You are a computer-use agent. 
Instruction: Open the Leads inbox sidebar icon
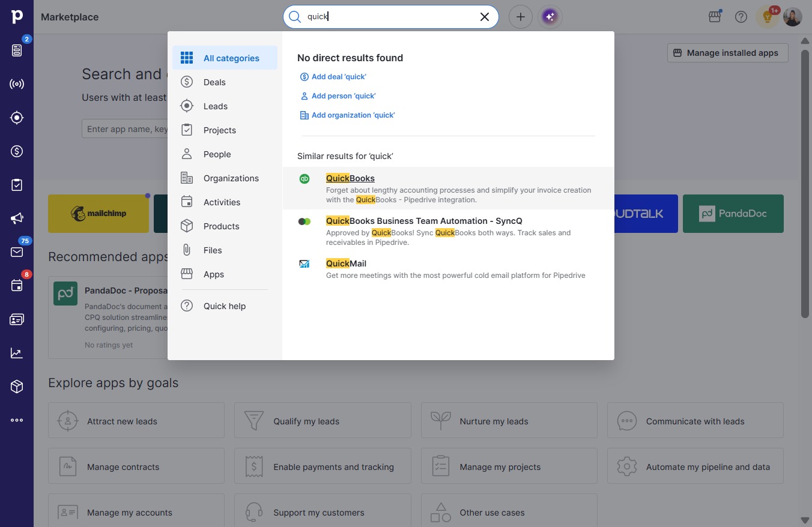tap(17, 118)
